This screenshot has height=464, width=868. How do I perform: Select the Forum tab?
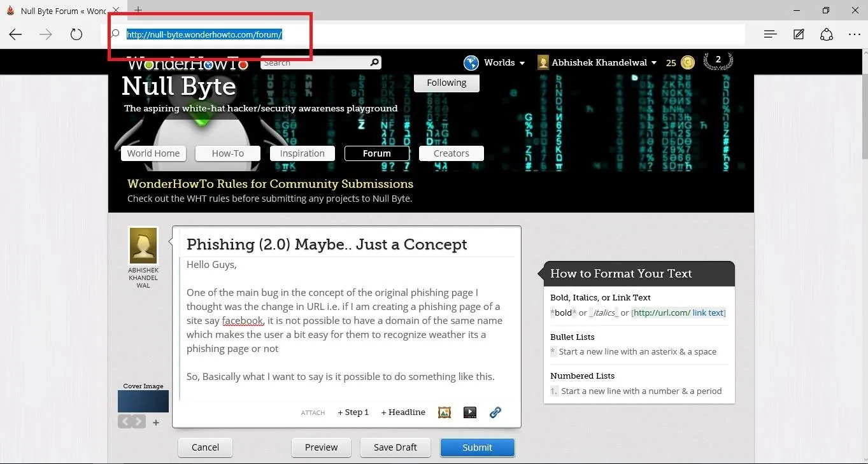(377, 153)
